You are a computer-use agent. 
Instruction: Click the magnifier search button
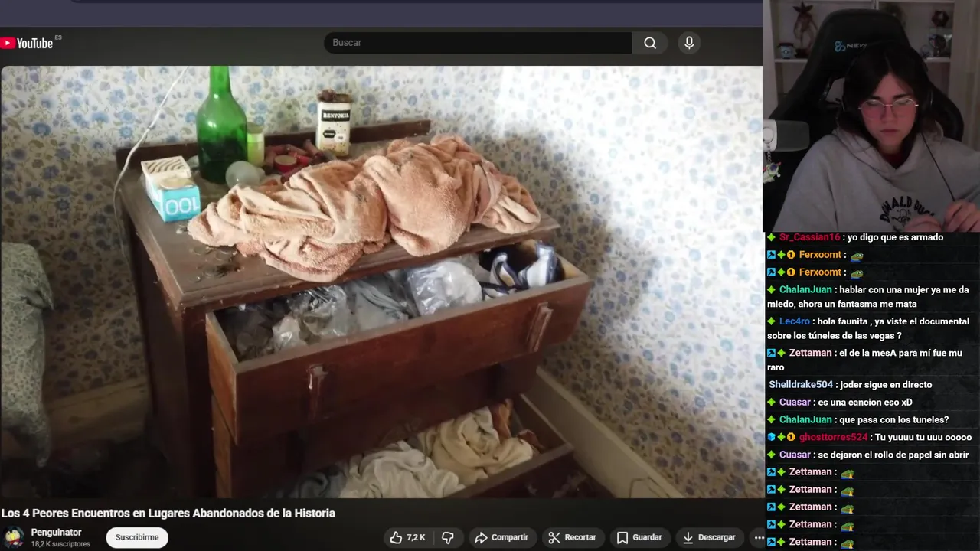pos(650,43)
